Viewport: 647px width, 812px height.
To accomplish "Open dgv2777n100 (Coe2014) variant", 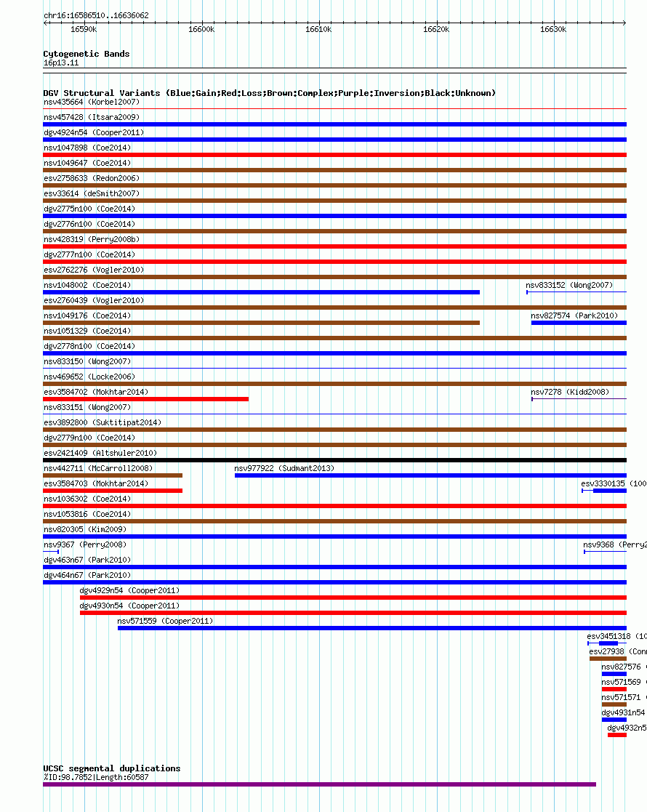I will [x=89, y=254].
